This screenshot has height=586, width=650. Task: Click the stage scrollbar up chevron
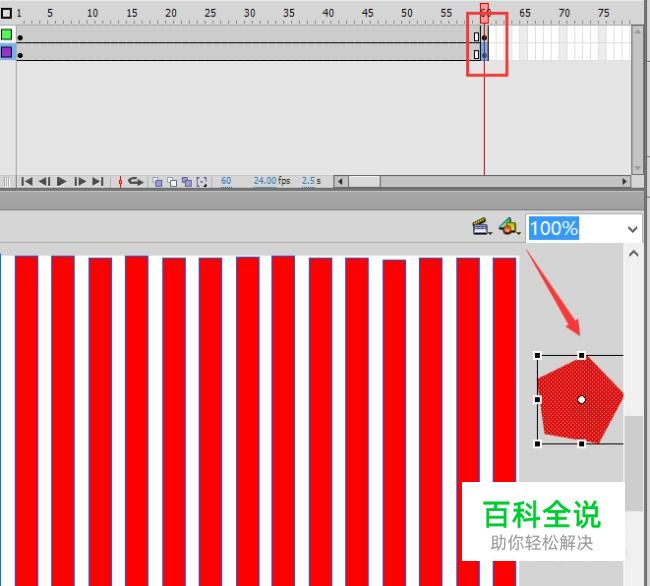[x=633, y=253]
